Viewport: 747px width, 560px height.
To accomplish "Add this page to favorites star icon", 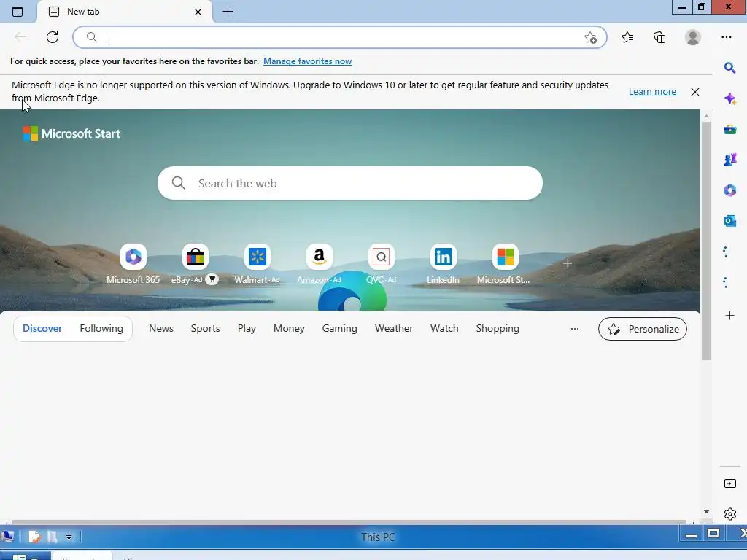I will click(x=590, y=38).
